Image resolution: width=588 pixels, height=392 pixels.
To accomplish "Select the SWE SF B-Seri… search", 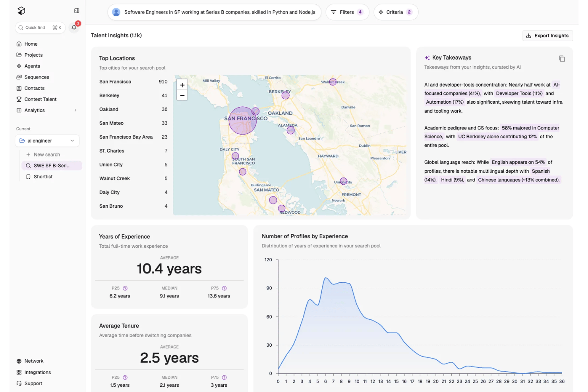I will [x=52, y=166].
